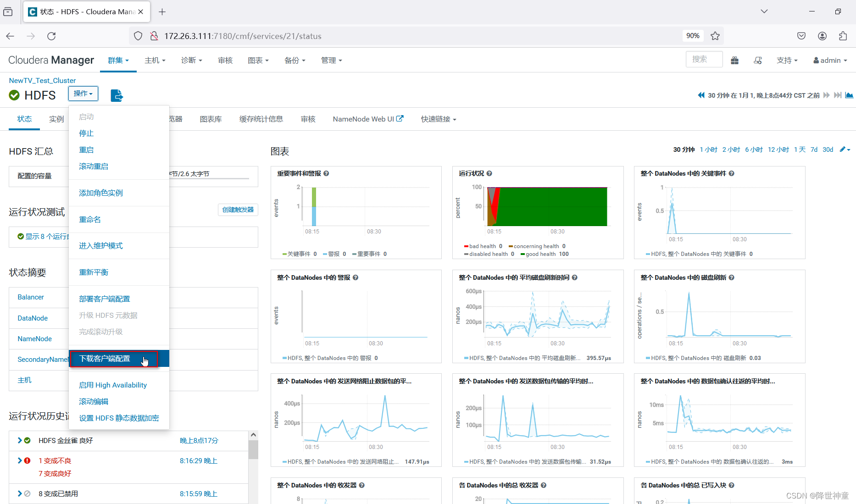Choose 滚动重启 menu item
Viewport: 856px width, 504px height.
pos(119,166)
